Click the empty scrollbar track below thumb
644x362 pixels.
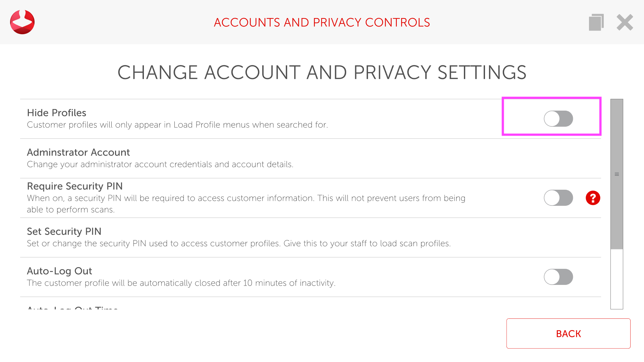tap(616, 279)
